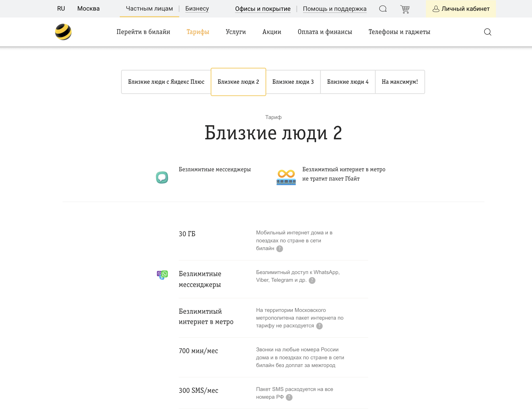Open the shopping cart
This screenshot has width=532, height=409.
pos(405,8)
